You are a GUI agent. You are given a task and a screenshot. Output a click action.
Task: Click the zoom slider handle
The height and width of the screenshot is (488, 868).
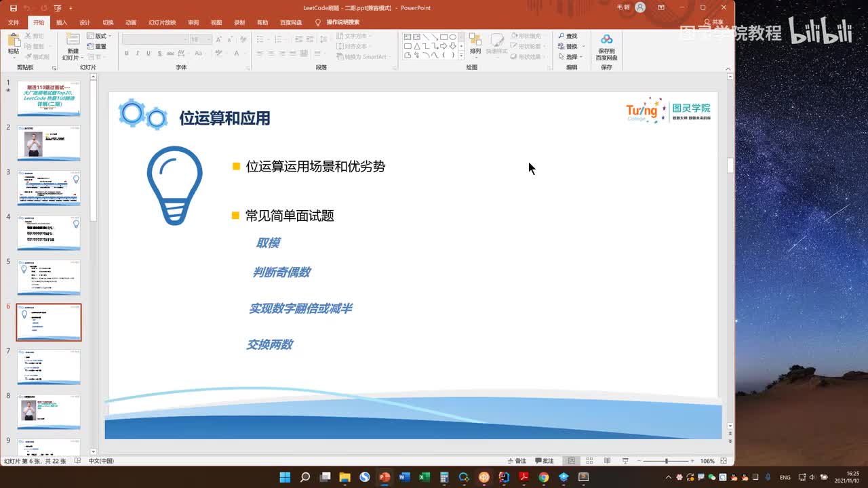667,461
